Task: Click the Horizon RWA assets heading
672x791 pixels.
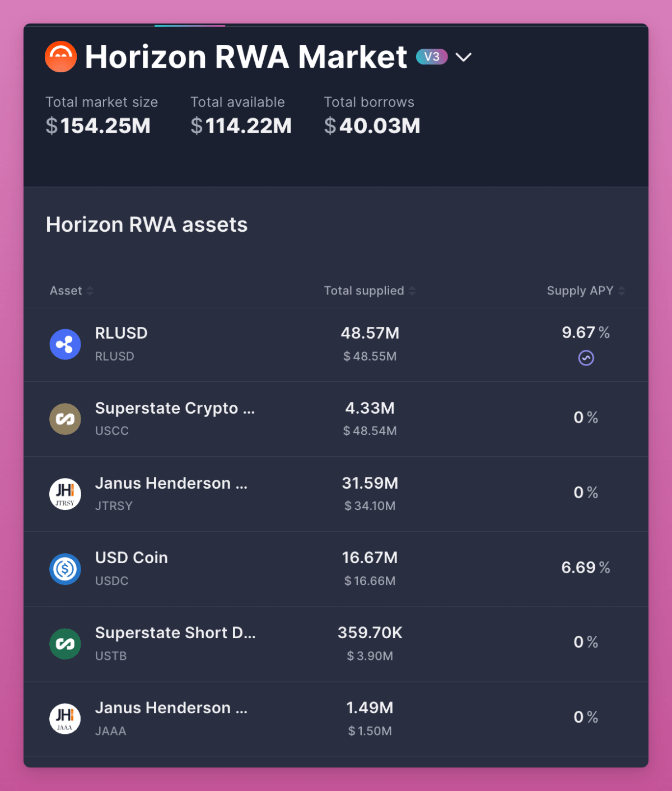Action: tap(147, 224)
